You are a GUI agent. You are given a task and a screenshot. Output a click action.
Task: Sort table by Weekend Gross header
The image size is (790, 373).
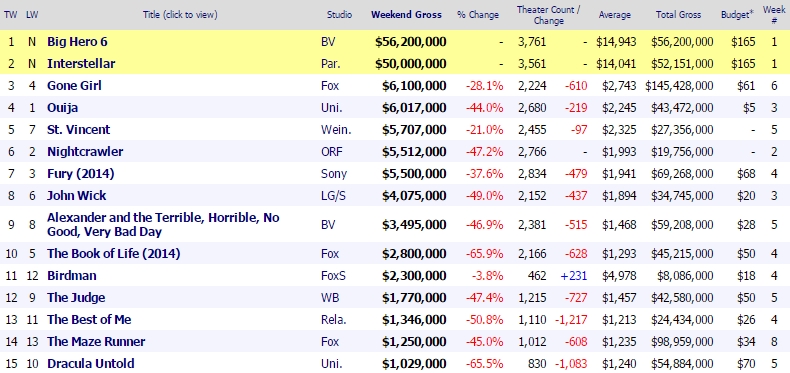click(406, 15)
